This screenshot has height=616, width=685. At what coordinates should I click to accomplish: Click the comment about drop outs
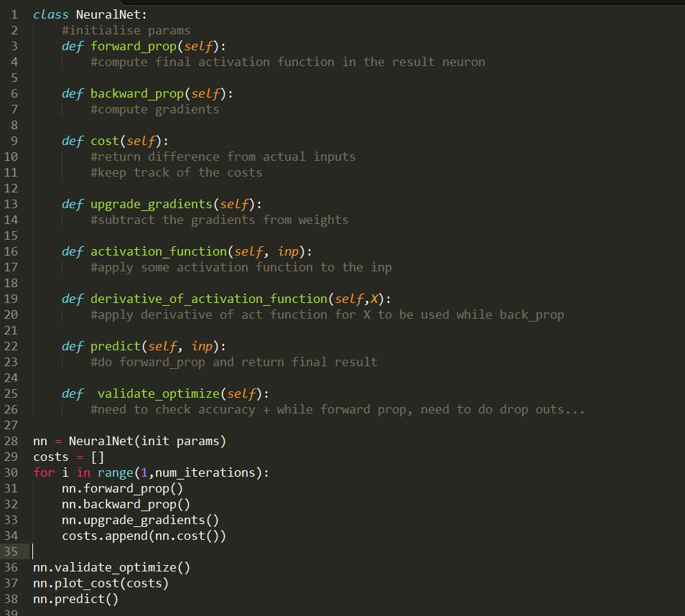(337, 409)
